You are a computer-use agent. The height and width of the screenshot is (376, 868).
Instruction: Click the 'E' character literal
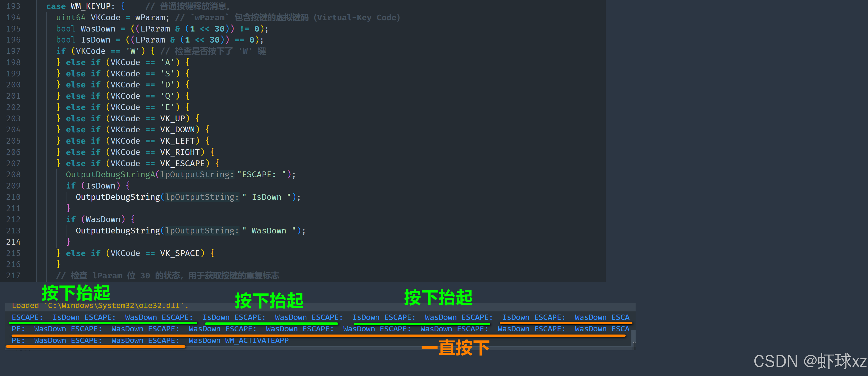[167, 107]
